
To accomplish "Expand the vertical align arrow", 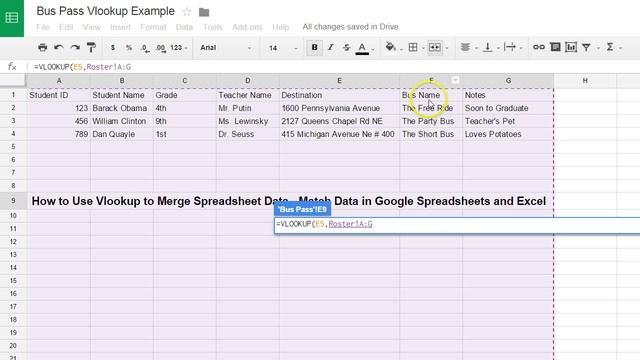I will coord(498,48).
